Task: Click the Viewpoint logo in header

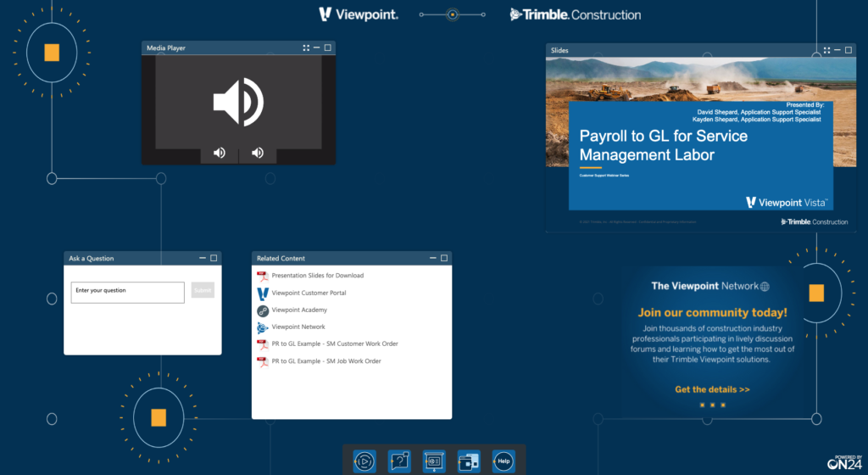Action: coord(359,14)
